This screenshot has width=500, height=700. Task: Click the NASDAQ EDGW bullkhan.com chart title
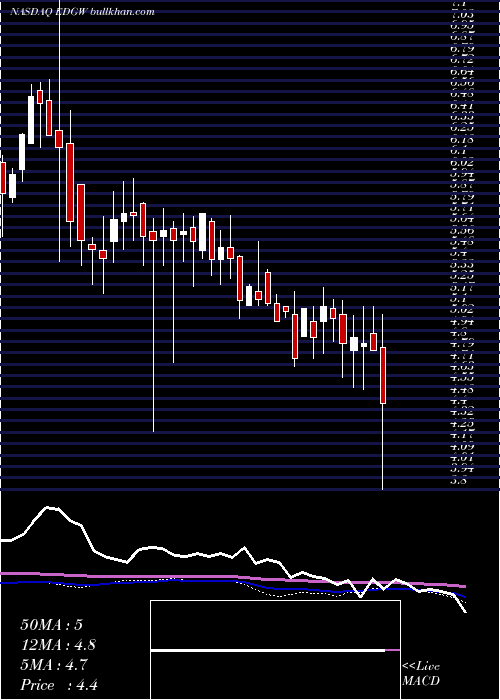pos(82,12)
